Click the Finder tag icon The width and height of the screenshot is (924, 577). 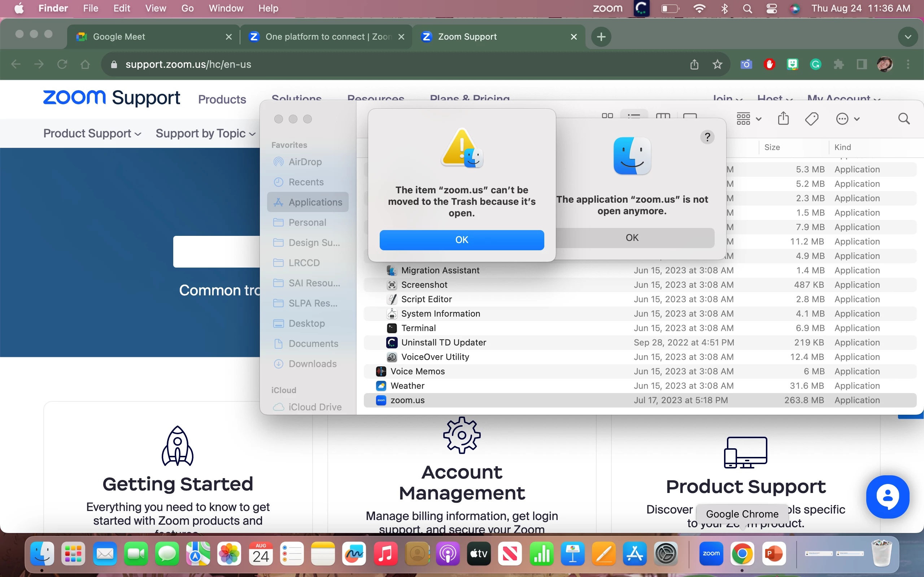point(811,119)
